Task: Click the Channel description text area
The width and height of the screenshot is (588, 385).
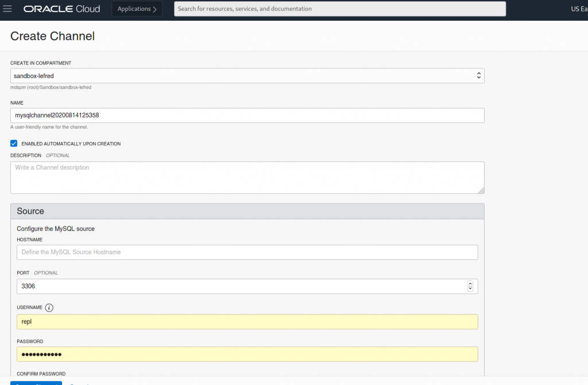Action: pyautogui.click(x=247, y=178)
